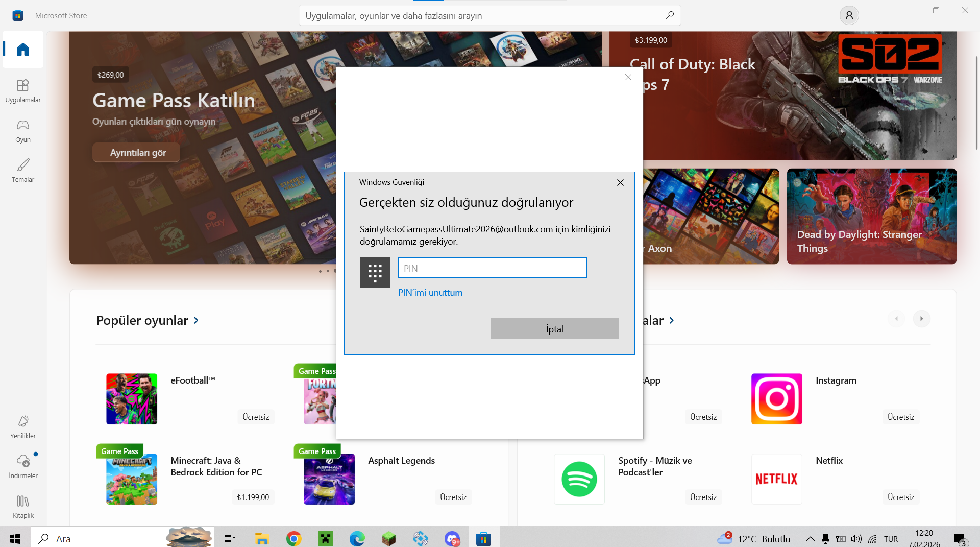Click "Ayrıntıları gör" on Game Pass banner
This screenshot has height=547, width=980.
(x=136, y=152)
